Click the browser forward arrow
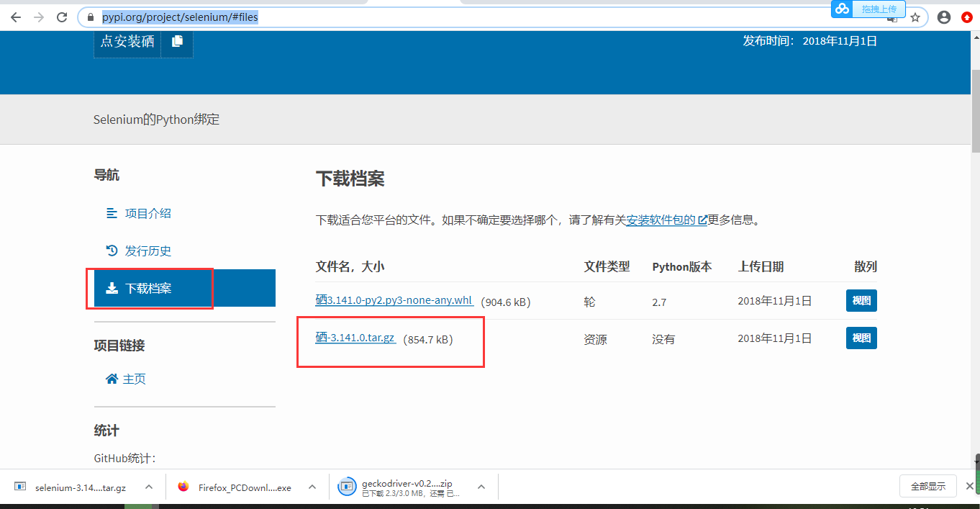 coord(39,17)
